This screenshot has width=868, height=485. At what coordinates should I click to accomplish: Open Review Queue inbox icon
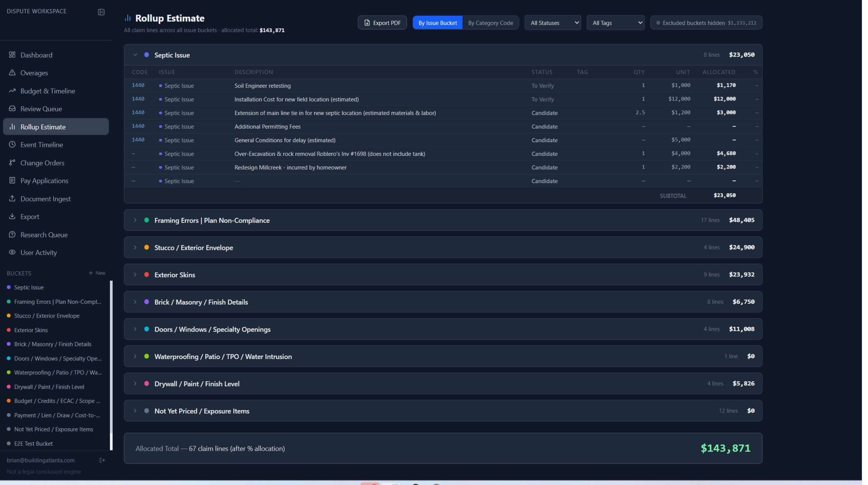coord(12,109)
